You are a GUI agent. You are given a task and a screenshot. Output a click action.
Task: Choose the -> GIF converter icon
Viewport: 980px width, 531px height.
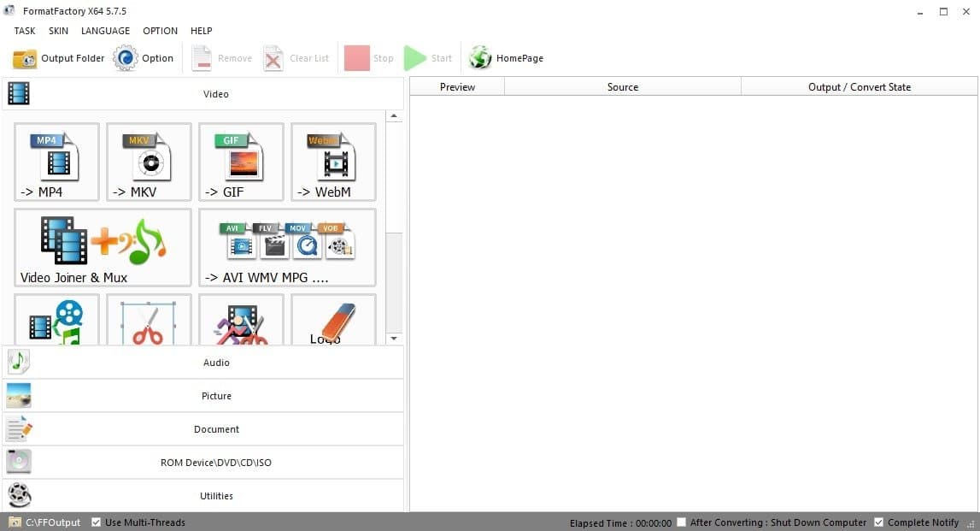241,162
